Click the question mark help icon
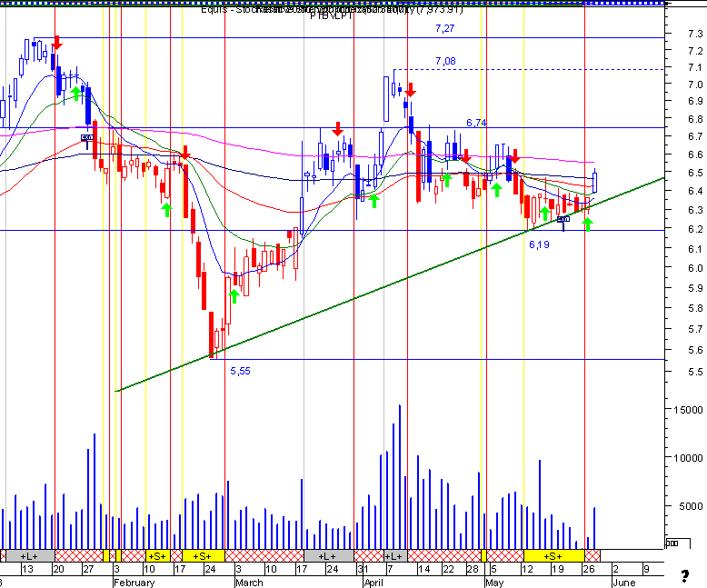 click(x=685, y=576)
